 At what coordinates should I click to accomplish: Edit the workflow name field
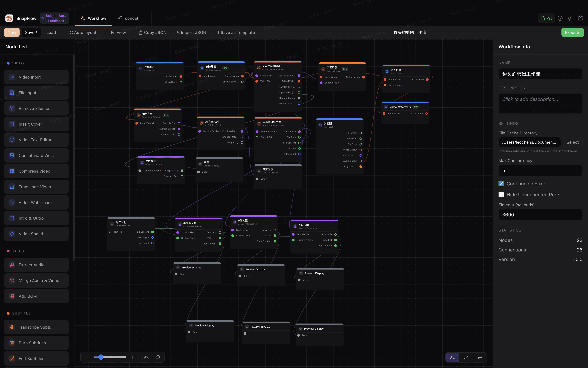click(540, 74)
